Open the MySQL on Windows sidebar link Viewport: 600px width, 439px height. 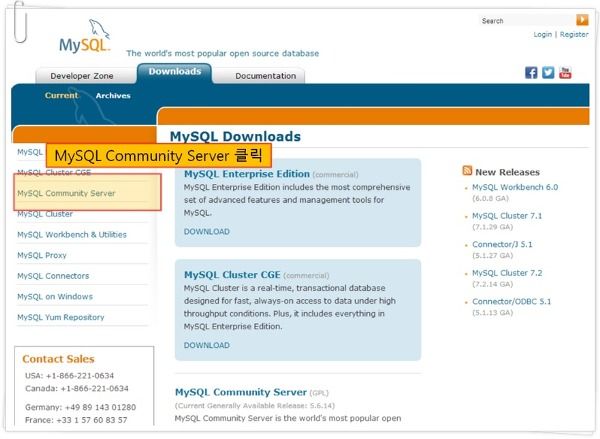tap(55, 297)
